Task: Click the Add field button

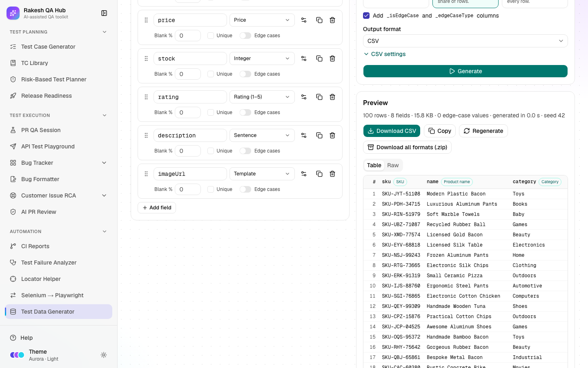Action: tap(157, 208)
